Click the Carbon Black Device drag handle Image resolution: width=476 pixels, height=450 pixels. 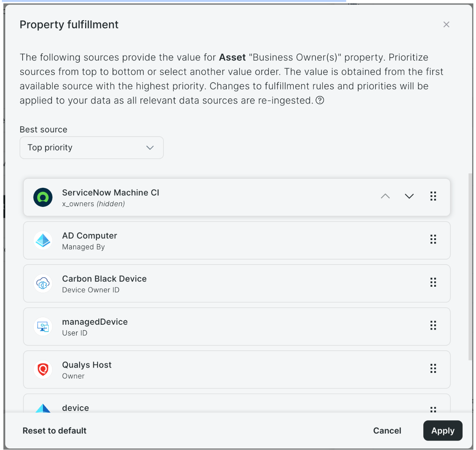click(x=433, y=282)
